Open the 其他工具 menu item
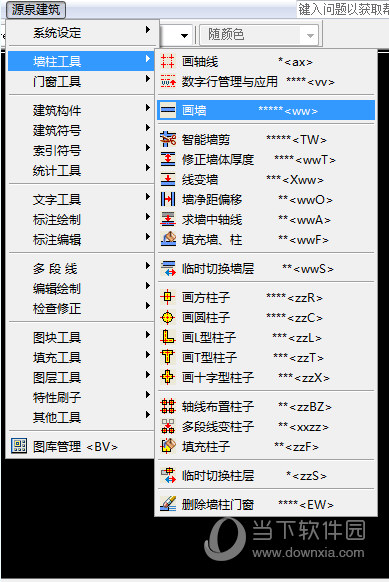The image size is (389, 582). 81,418
